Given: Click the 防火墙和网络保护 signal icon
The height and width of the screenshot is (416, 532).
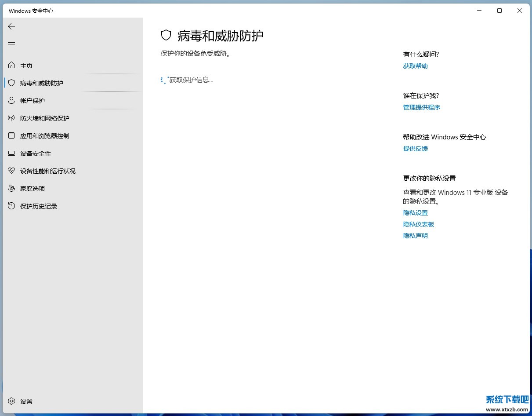Looking at the screenshot, I should (11, 118).
